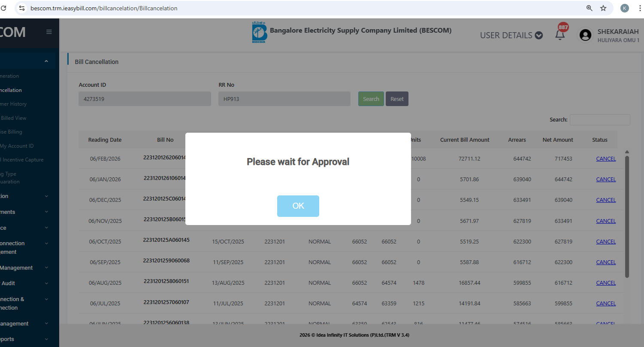
Task: Select bill number 223120125A060145
Action: [166, 240]
